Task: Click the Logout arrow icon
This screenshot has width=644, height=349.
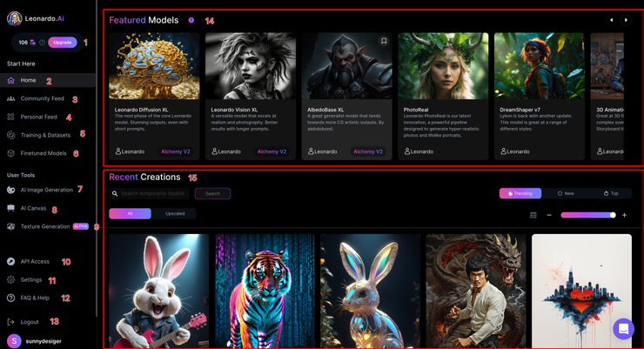Action: pyautogui.click(x=11, y=322)
